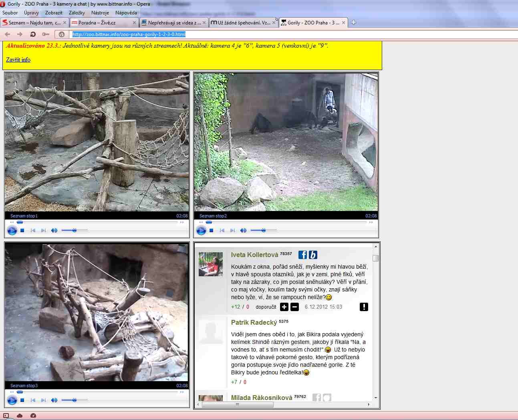Skip to next in Seznam stop1 player

pos(43,231)
